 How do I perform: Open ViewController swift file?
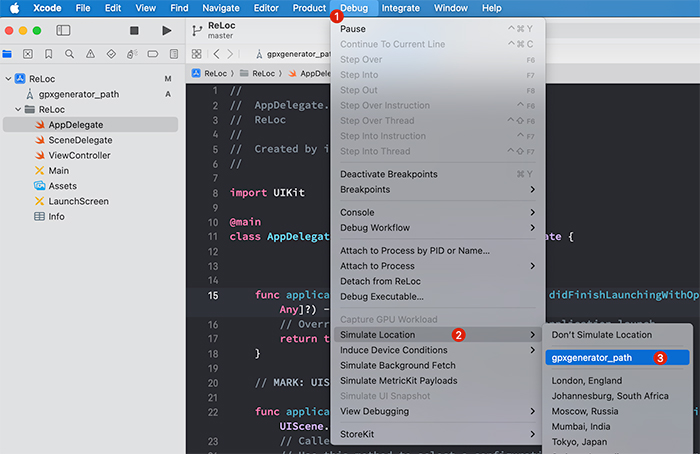(x=79, y=155)
